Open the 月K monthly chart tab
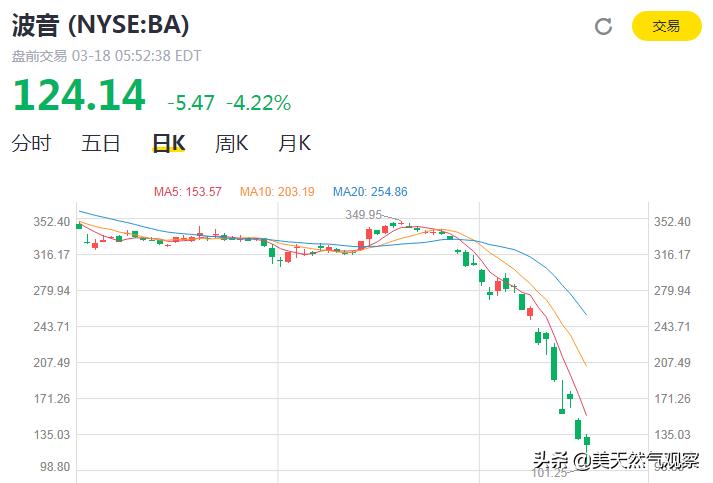Viewport: 713px width, 483px height. pyautogui.click(x=294, y=143)
